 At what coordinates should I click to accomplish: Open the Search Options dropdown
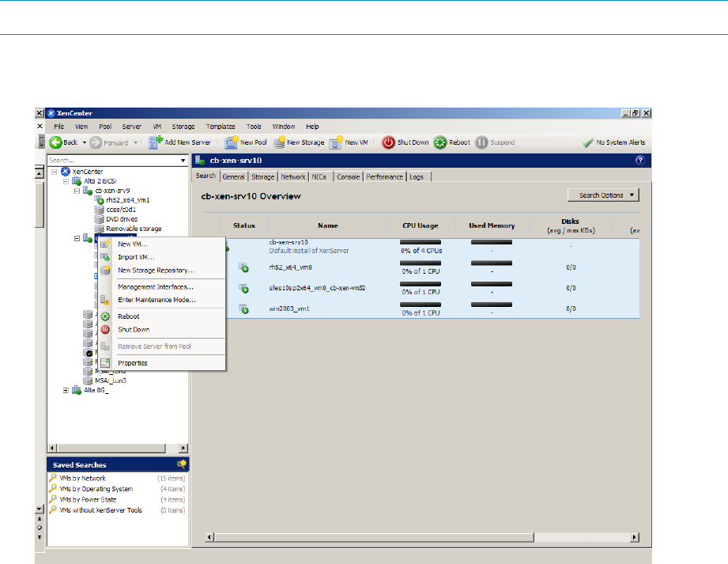point(603,195)
